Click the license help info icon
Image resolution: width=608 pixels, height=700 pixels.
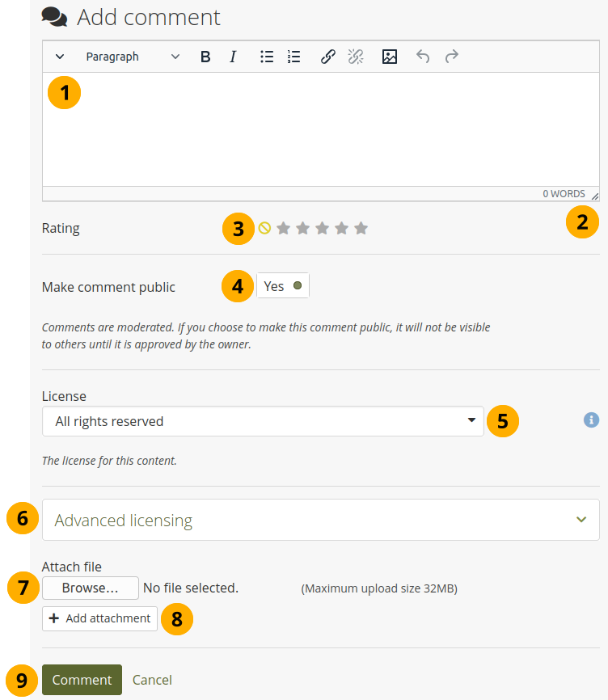coord(591,420)
